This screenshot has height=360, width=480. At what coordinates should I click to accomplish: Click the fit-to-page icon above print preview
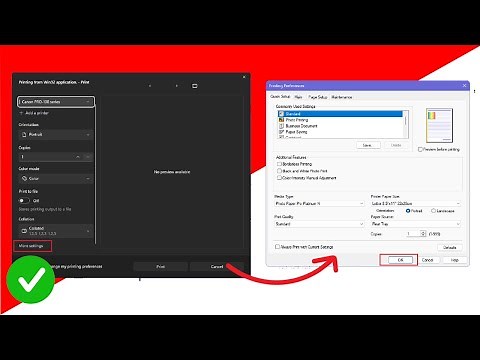tap(195, 86)
